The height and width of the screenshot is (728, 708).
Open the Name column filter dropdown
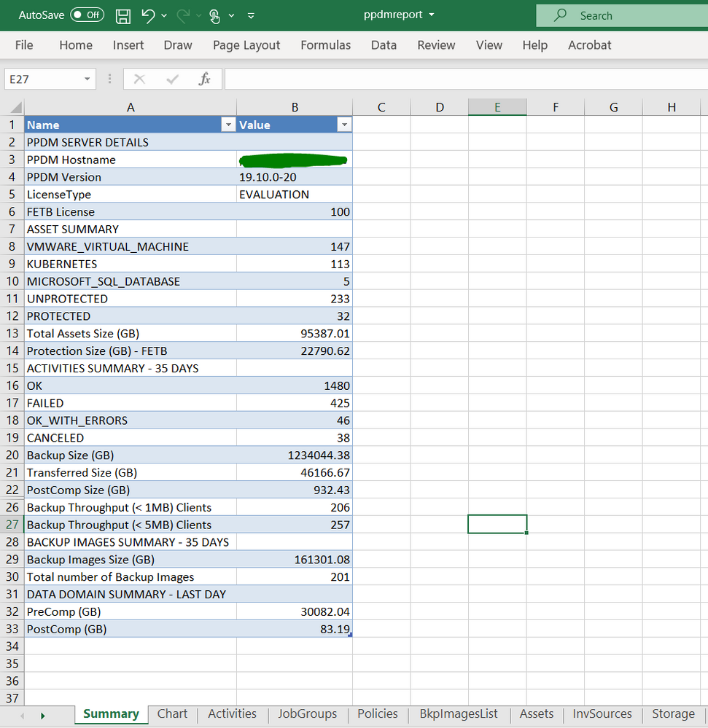(228, 125)
